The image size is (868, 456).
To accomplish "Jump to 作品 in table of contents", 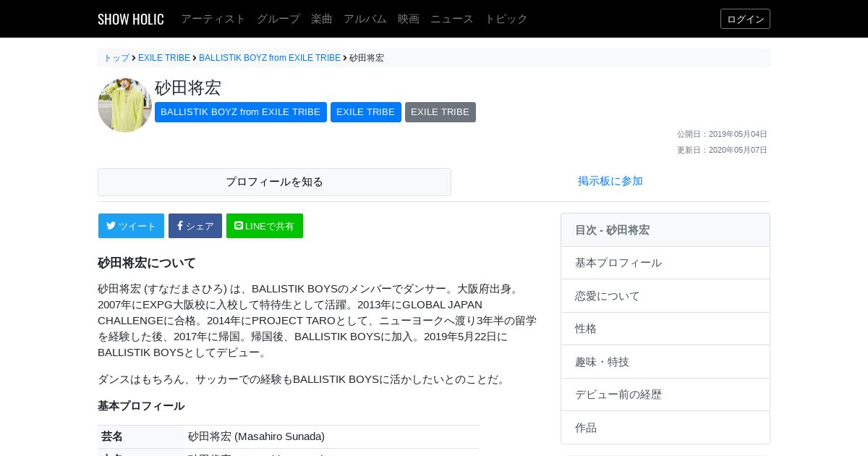I will tap(665, 428).
